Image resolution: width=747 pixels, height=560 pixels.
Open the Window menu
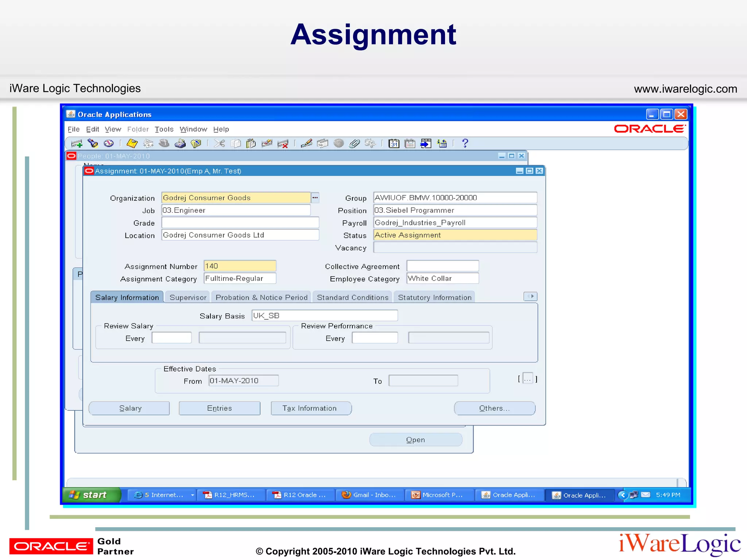[x=193, y=129]
